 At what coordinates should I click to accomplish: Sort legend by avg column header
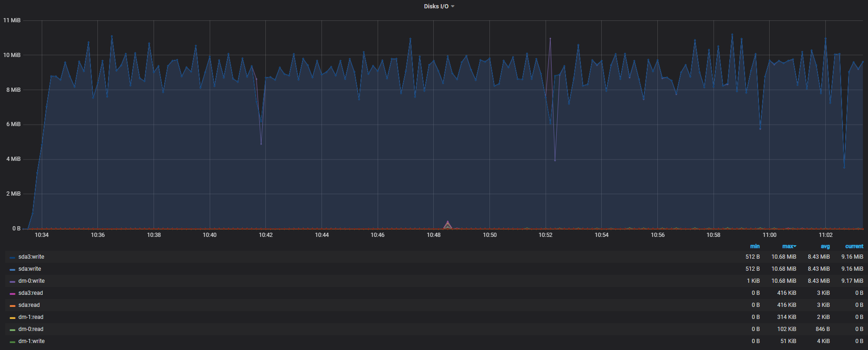click(825, 246)
